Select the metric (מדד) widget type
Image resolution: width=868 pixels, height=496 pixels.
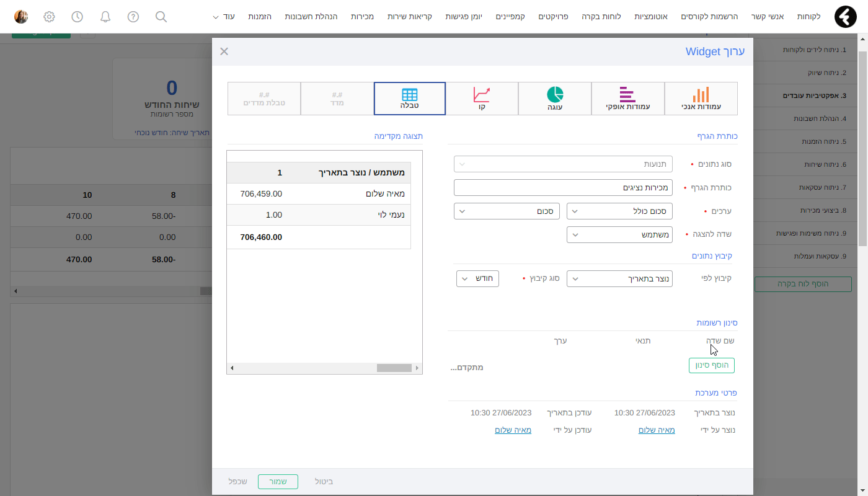[337, 99]
